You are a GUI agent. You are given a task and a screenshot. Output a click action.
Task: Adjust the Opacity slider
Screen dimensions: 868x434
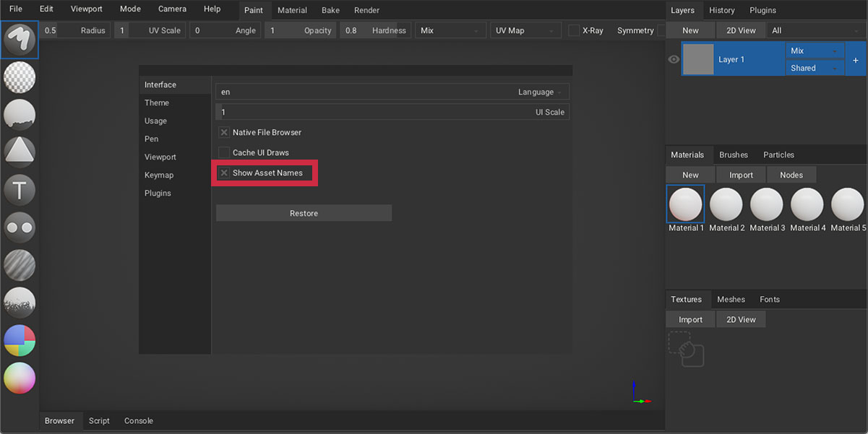(300, 30)
